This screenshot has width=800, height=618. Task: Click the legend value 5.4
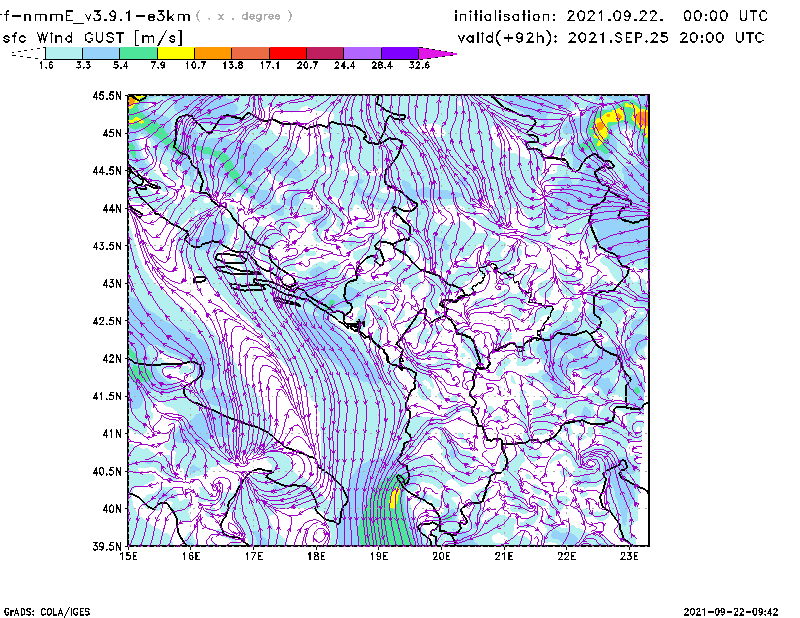pos(120,65)
